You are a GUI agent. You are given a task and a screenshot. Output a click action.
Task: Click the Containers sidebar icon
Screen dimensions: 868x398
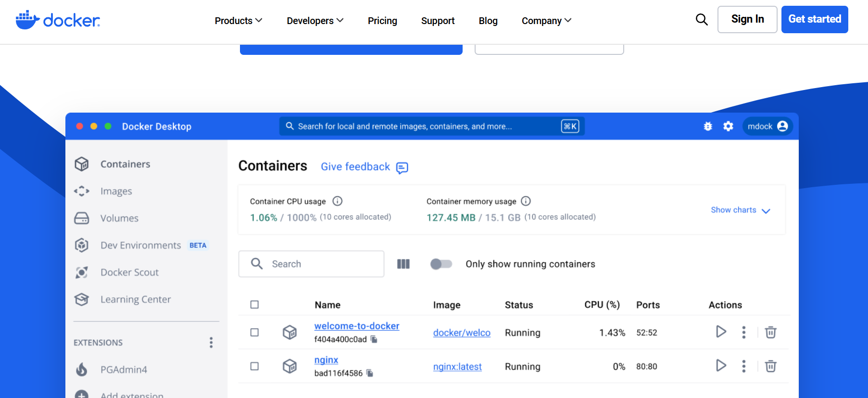tap(82, 164)
